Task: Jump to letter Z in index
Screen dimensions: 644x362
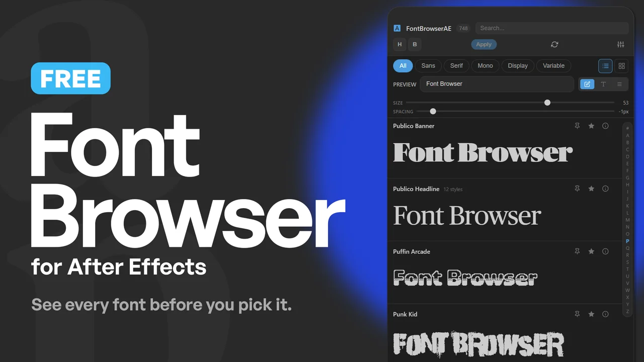Action: point(627,311)
